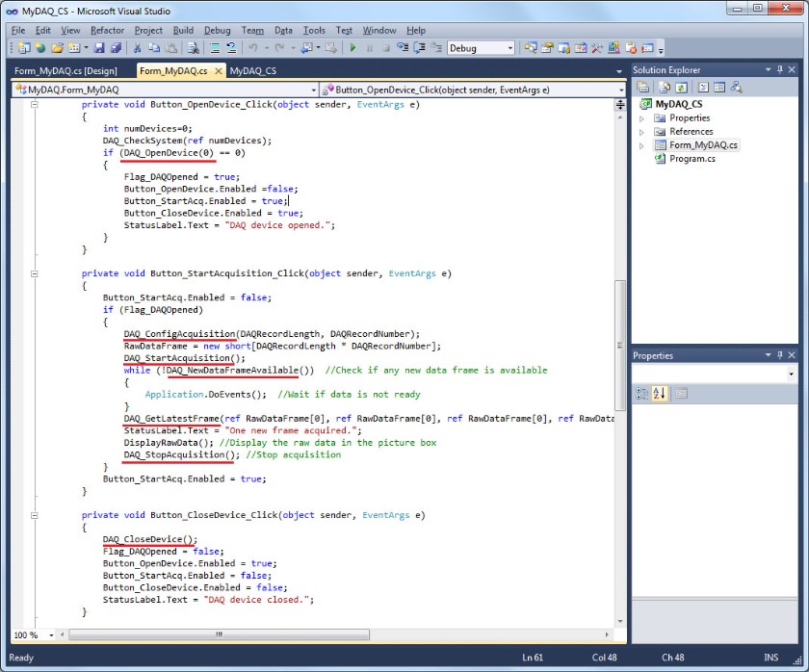Screen dimensions: 809x672
Task: Close the Properties panel
Action: (x=792, y=355)
